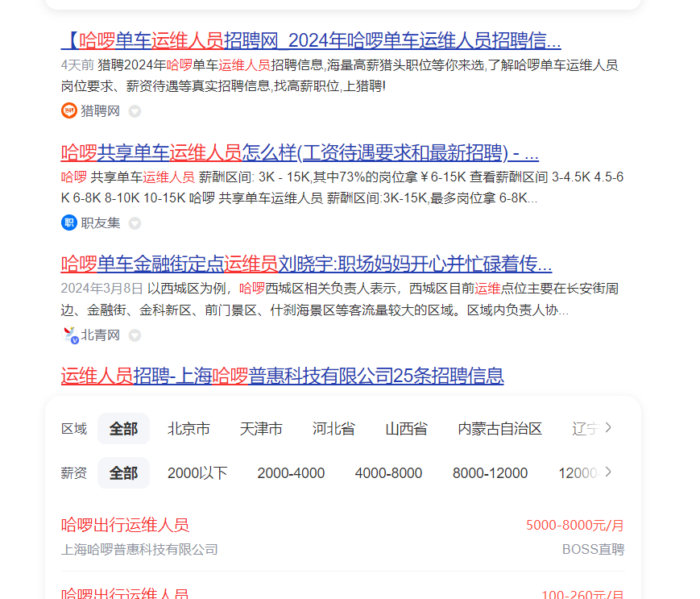Open the 哈啰出行运维人员 job paying 5000-8000元/月
The height and width of the screenshot is (599, 700).
pyautogui.click(x=125, y=525)
